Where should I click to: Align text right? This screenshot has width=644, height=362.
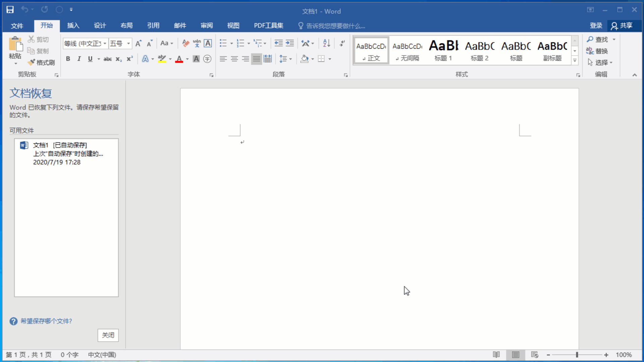(245, 59)
